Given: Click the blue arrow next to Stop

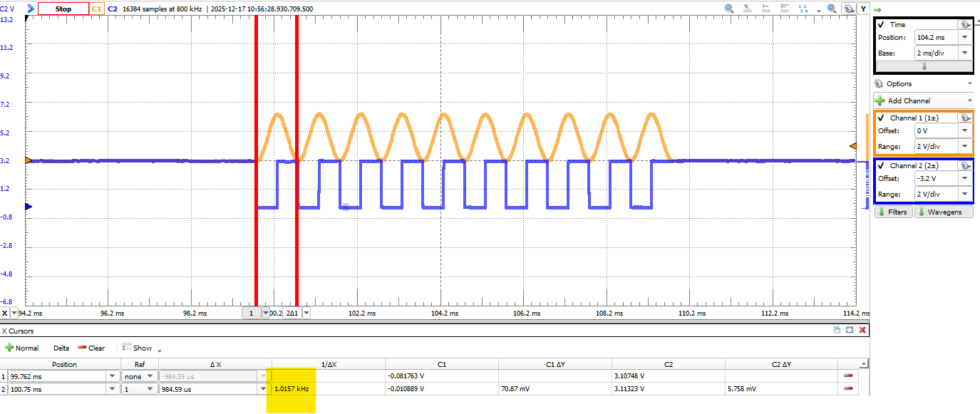Looking at the screenshot, I should coord(31,9).
